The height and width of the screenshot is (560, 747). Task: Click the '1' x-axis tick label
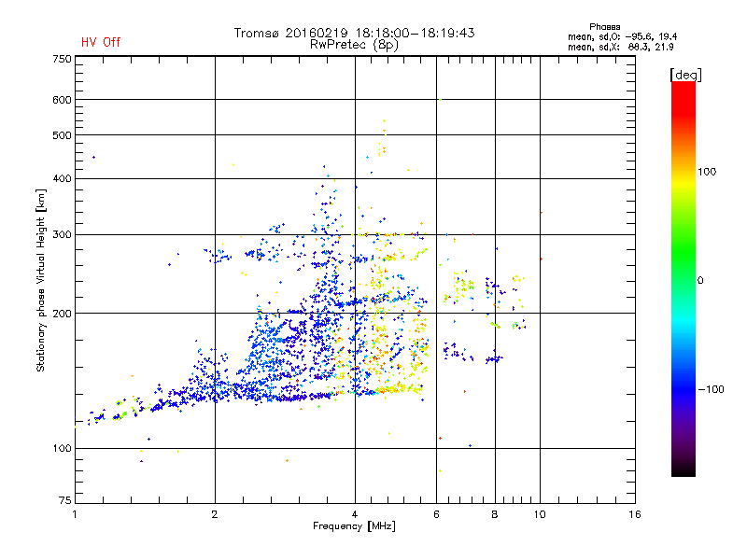pos(75,514)
